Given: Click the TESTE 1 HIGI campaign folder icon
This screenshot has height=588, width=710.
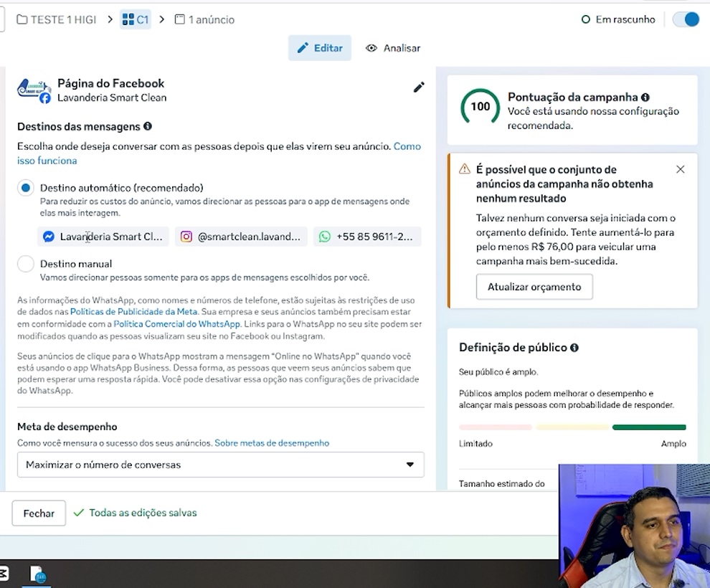Looking at the screenshot, I should 22,19.
